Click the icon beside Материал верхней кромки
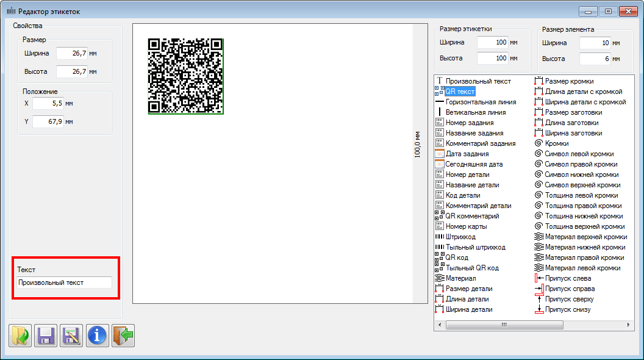This screenshot has height=360, width=644. click(539, 237)
